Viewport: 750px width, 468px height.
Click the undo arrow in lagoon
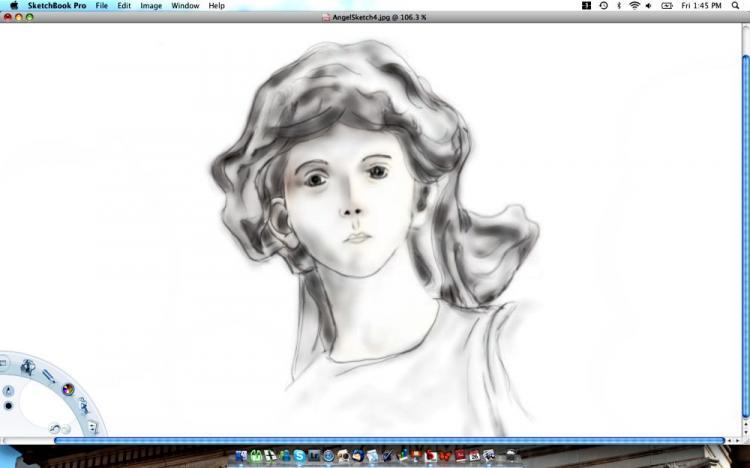pos(55,429)
